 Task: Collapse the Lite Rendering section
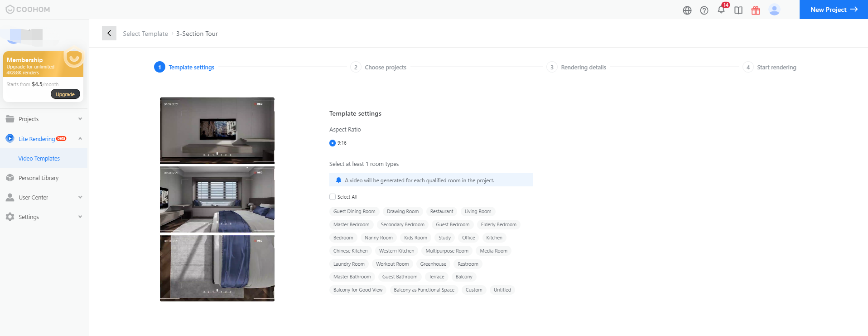click(80, 139)
